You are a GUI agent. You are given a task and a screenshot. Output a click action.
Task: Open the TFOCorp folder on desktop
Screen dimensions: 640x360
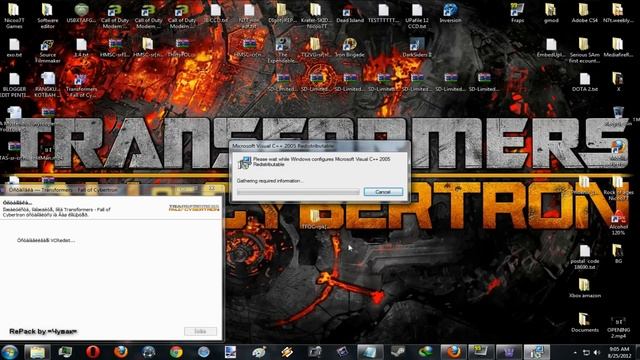coord(314,220)
